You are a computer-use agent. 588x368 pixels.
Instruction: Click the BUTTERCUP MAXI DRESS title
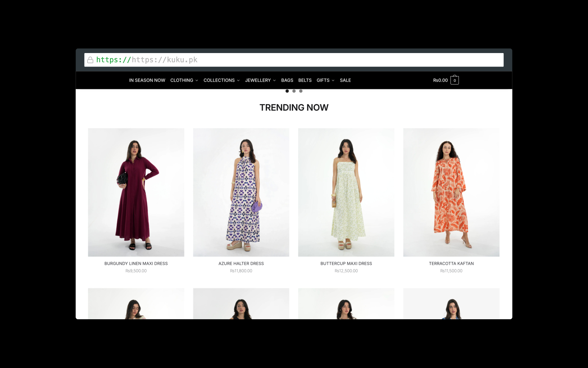click(x=346, y=263)
